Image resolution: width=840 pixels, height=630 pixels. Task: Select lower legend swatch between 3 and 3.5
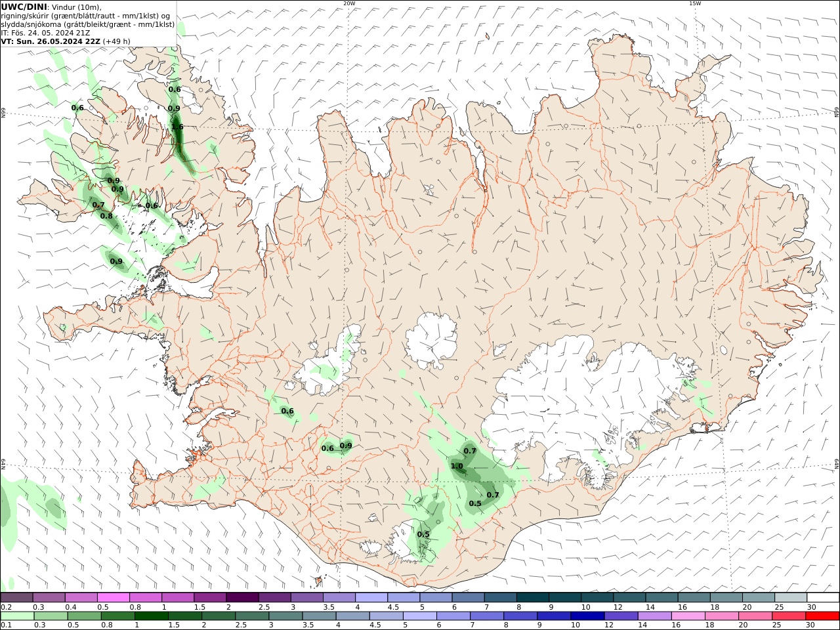(285, 616)
